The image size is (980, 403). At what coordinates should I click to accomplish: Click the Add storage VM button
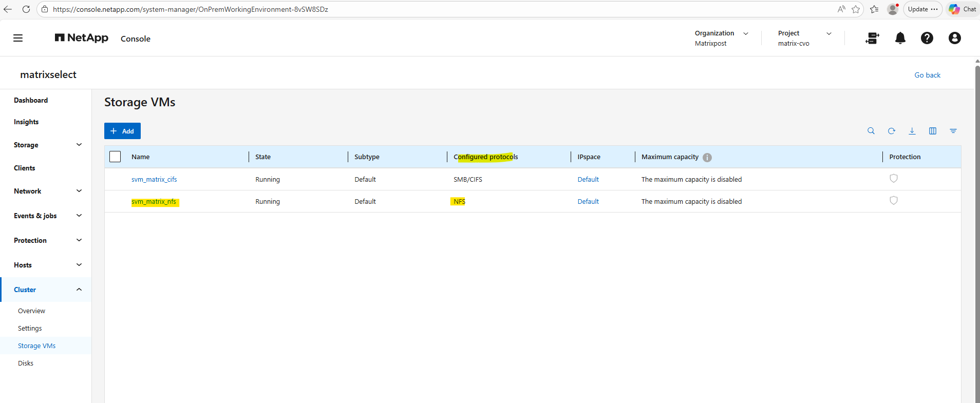click(x=122, y=131)
